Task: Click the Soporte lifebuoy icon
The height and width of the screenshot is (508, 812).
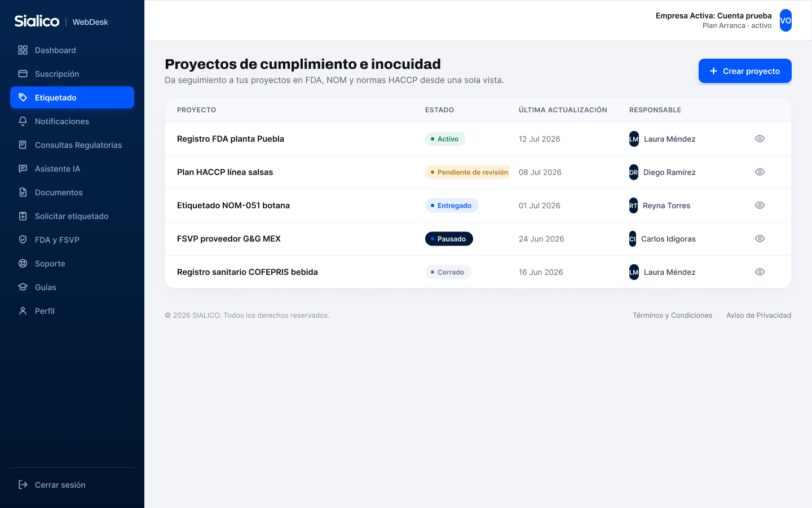Action: (23, 264)
